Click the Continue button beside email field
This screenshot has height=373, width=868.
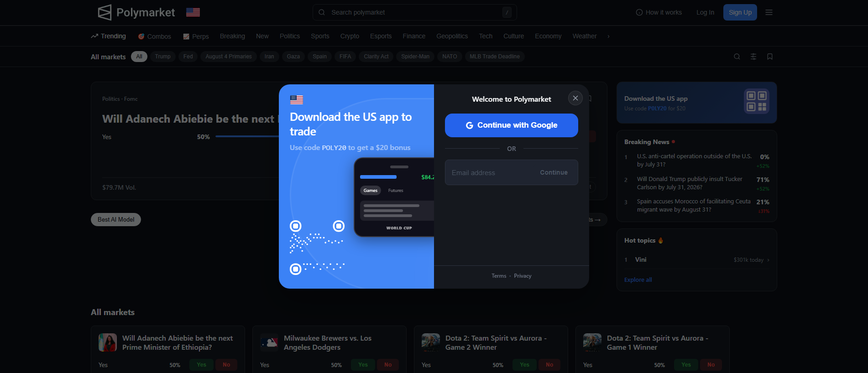click(554, 172)
